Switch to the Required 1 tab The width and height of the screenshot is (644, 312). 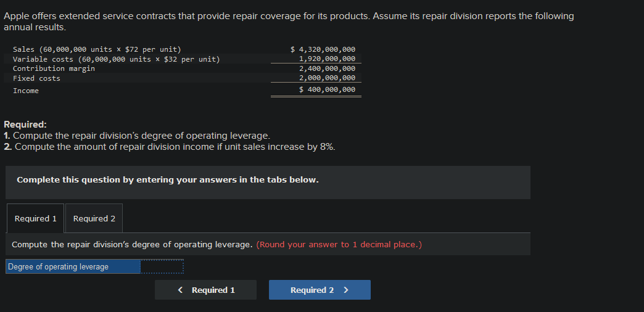tap(35, 218)
